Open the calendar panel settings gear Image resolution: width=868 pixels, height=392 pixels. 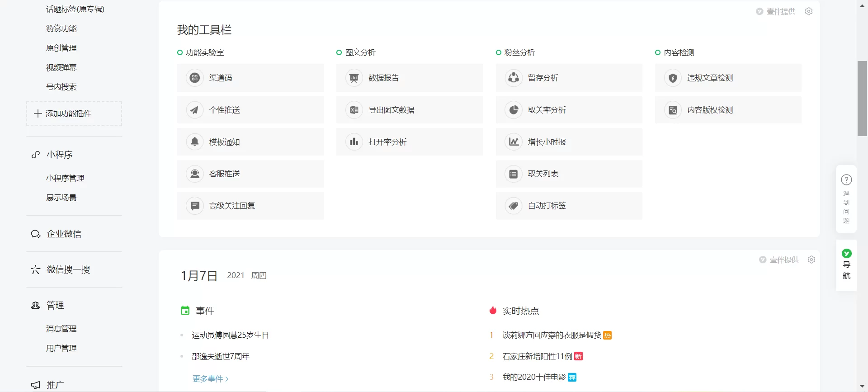coord(811,260)
